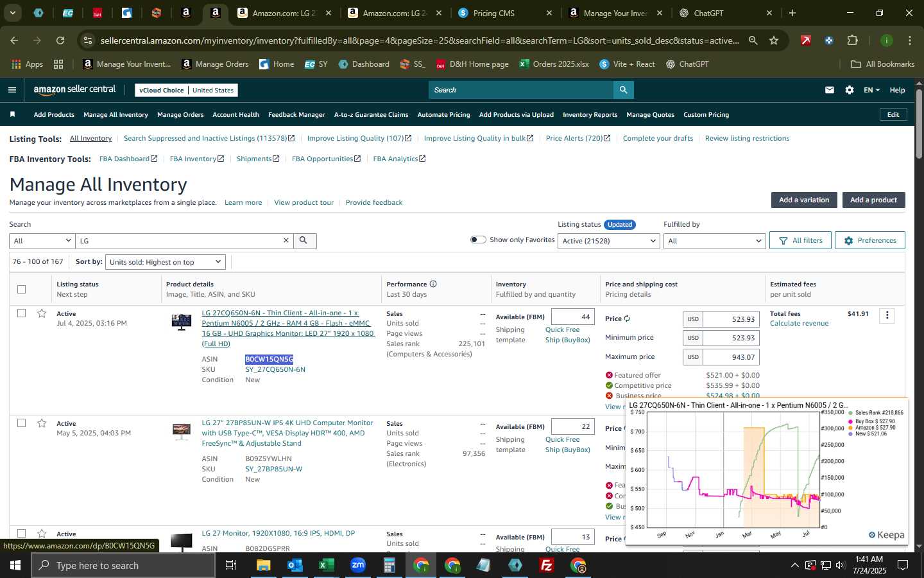Check the box for LG 27BP85UN-W listing
The image size is (924, 578).
(x=21, y=423)
